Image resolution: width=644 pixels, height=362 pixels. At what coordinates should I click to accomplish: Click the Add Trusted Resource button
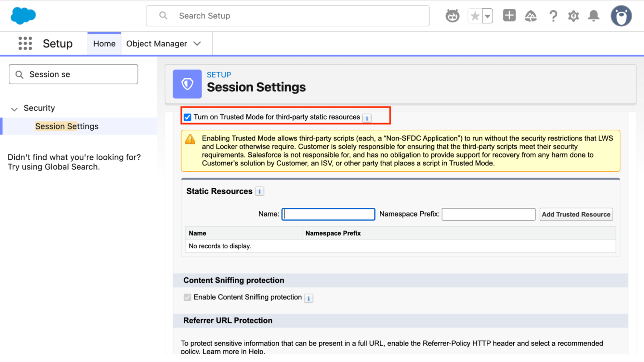[576, 214]
